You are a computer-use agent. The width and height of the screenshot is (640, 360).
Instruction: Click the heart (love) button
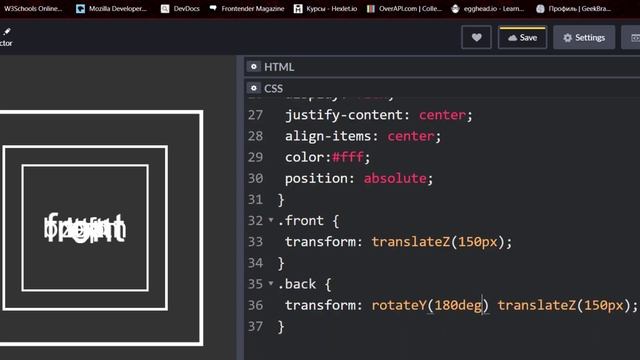pos(476,38)
